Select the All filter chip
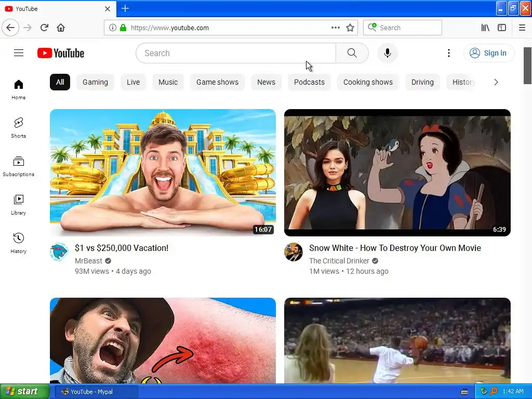532x399 pixels. [x=60, y=82]
